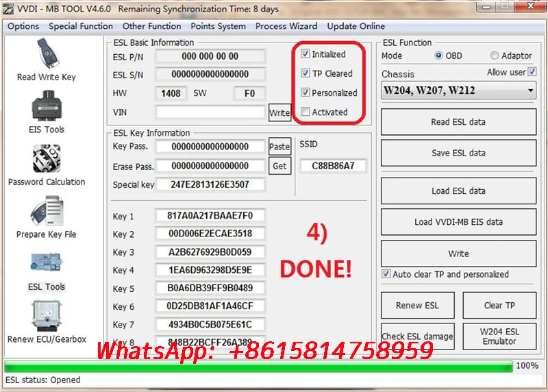548x392 pixels.
Task: Click Key 7 field 4934B0C5B075E61C
Action: 210,325
